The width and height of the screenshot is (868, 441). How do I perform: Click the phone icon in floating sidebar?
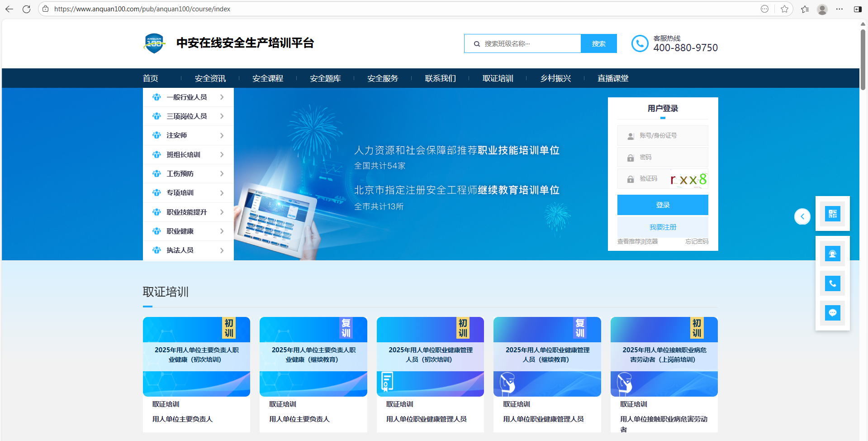click(832, 283)
